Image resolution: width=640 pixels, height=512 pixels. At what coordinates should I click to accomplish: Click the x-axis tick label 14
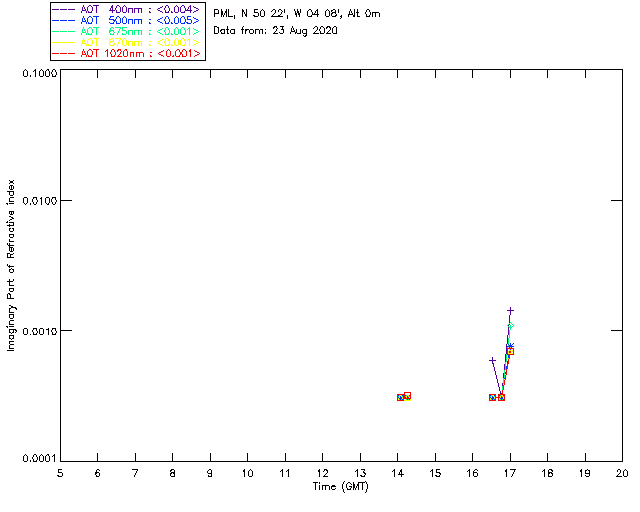398,473
